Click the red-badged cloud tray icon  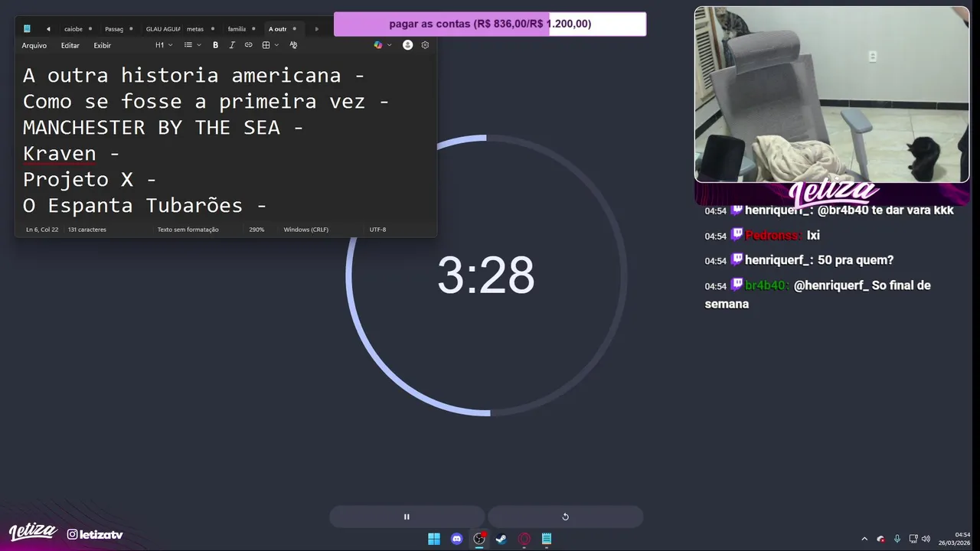(x=881, y=539)
